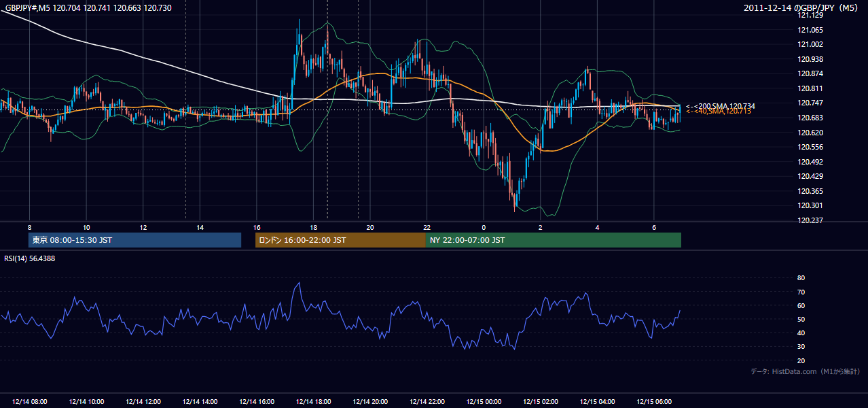Viewport: 868px width, 408px height.
Task: Click the RSI scale value 30
Action: point(801,347)
